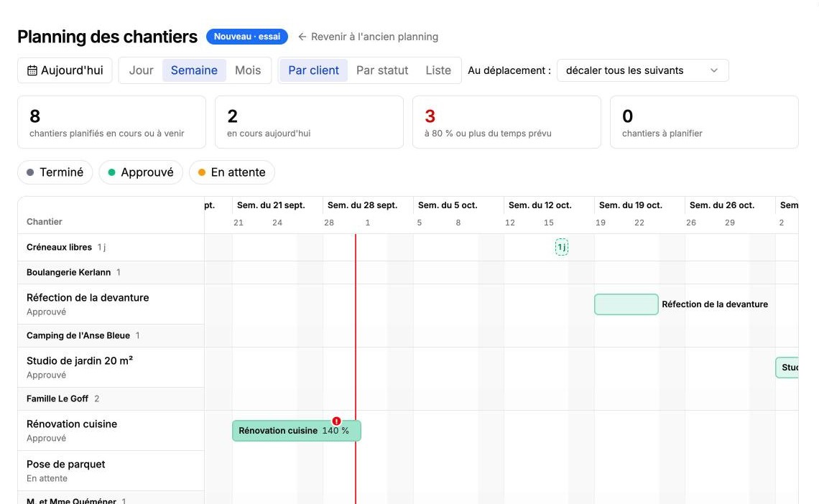Click the orange dot in the En attente filter

(202, 172)
